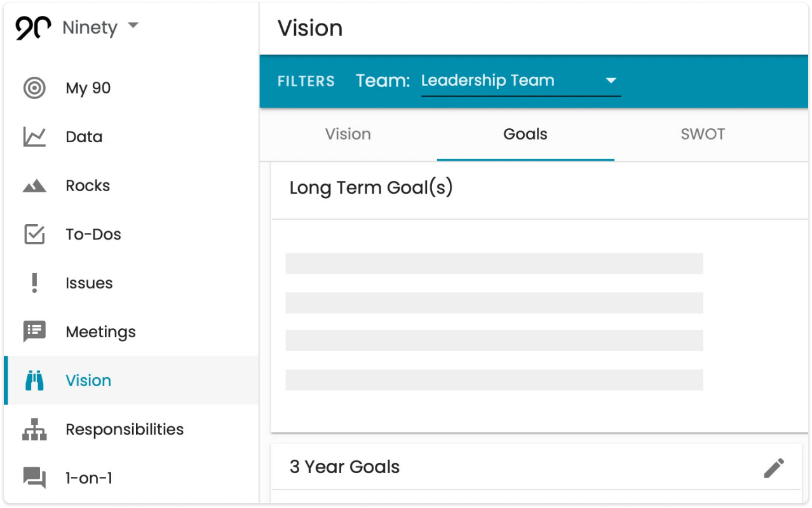Click the 1-on-1 conversation icon
812x508 pixels.
(33, 478)
